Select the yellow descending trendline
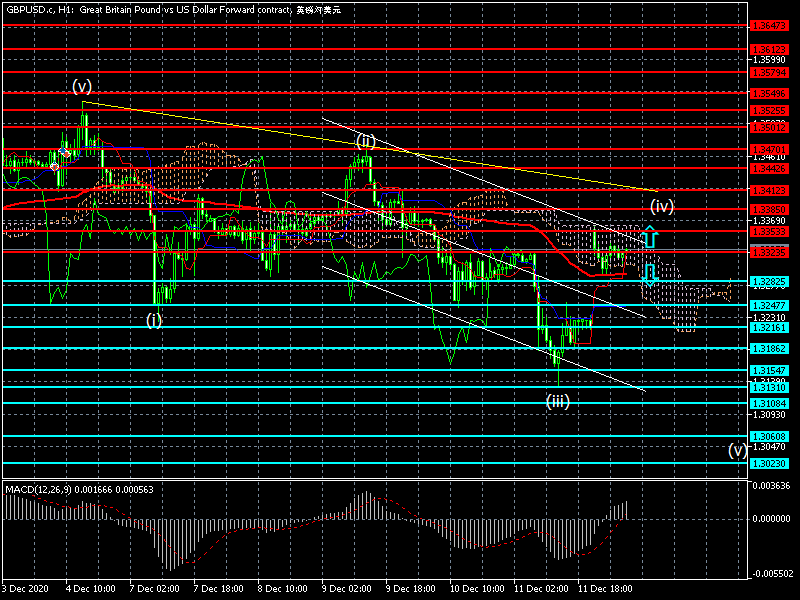800x600 pixels. (370, 146)
